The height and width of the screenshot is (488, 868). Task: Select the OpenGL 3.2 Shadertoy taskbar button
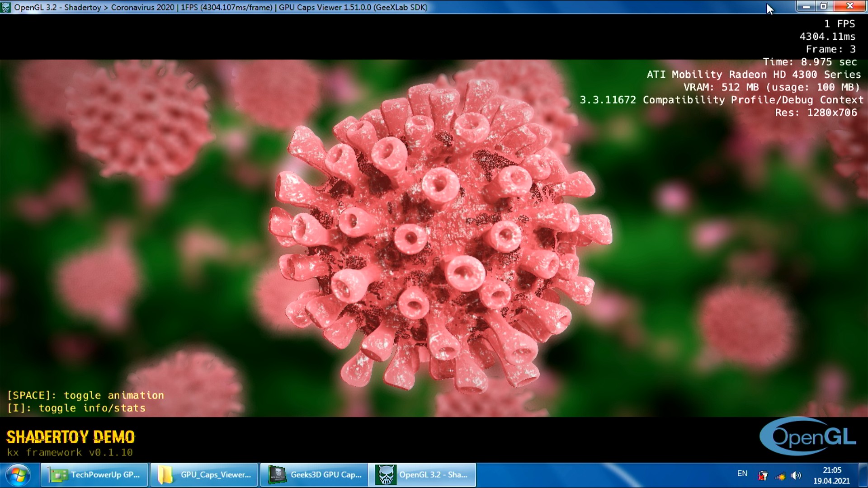click(x=423, y=475)
